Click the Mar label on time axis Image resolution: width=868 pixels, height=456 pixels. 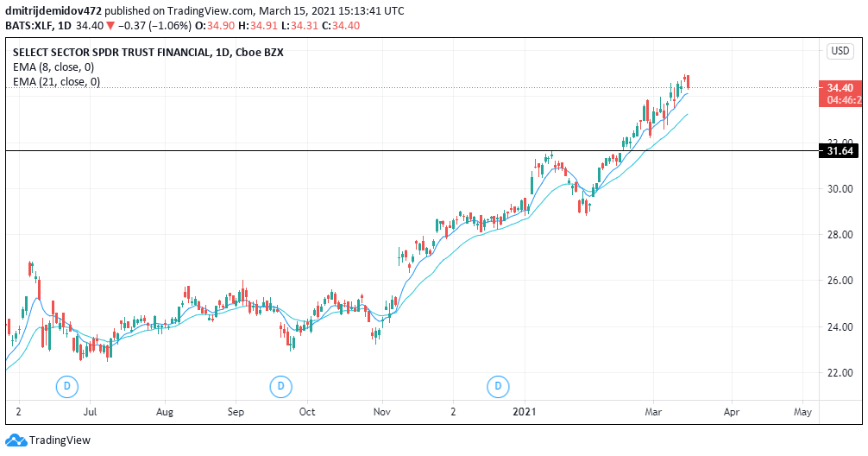[x=653, y=412]
